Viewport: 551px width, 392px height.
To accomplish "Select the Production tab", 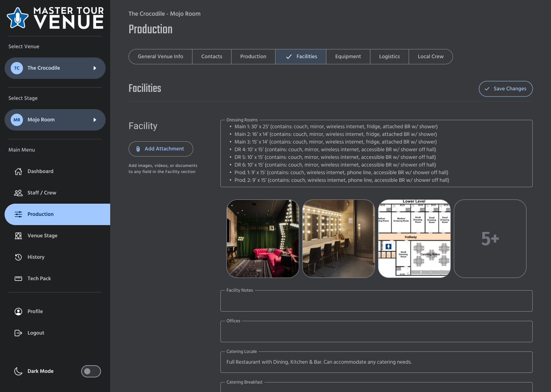I will click(x=253, y=57).
